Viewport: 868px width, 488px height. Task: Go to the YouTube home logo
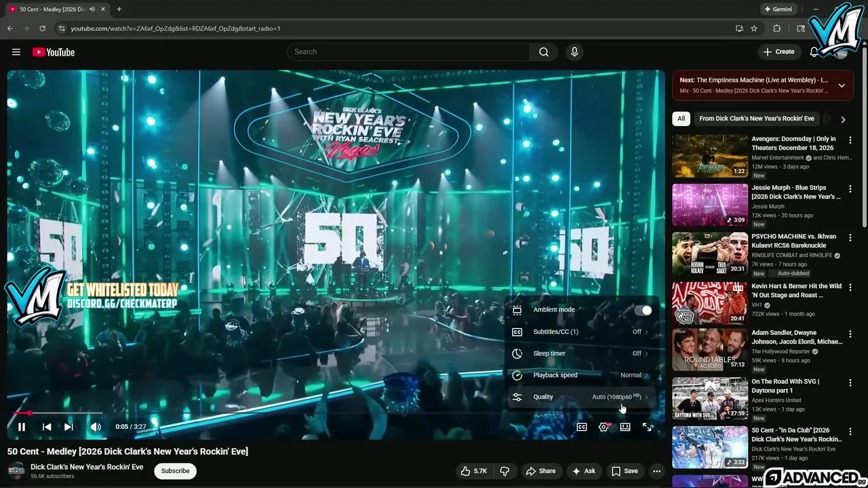click(54, 52)
